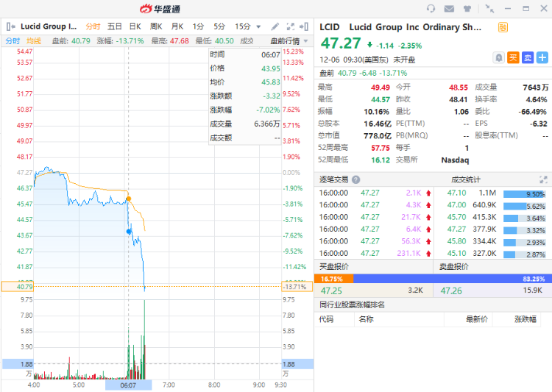Image resolution: width=552 pixels, height=392 pixels.
Task: Select the 卖盘报价 tab
Action: pos(453,266)
